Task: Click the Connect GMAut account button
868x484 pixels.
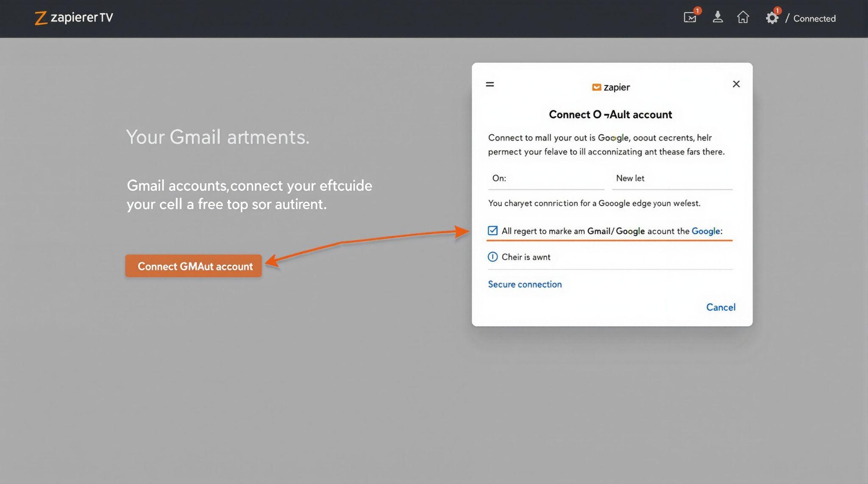Action: [x=194, y=266]
